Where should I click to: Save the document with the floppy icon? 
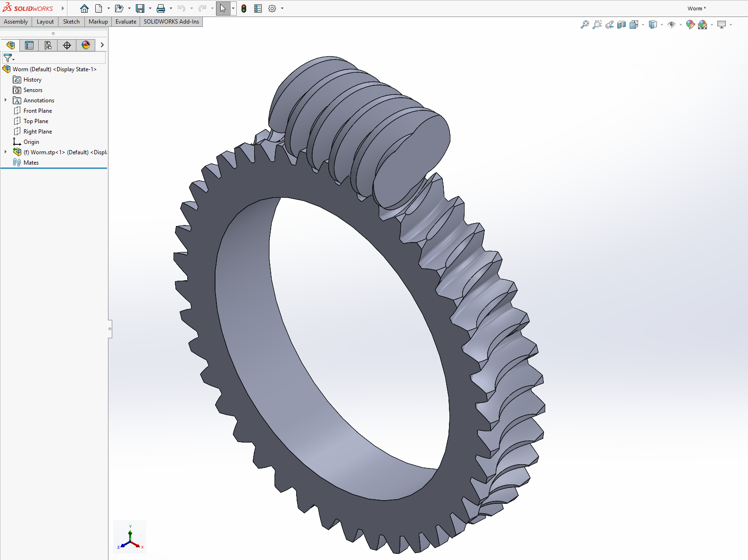point(140,8)
